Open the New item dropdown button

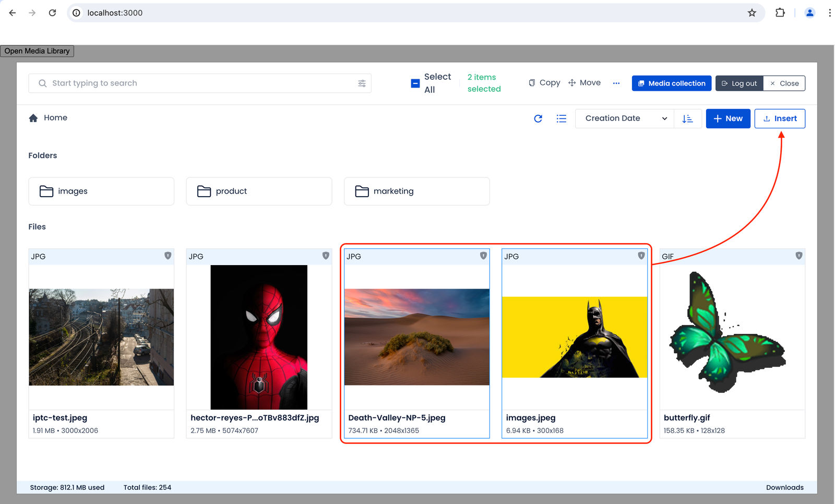(728, 118)
